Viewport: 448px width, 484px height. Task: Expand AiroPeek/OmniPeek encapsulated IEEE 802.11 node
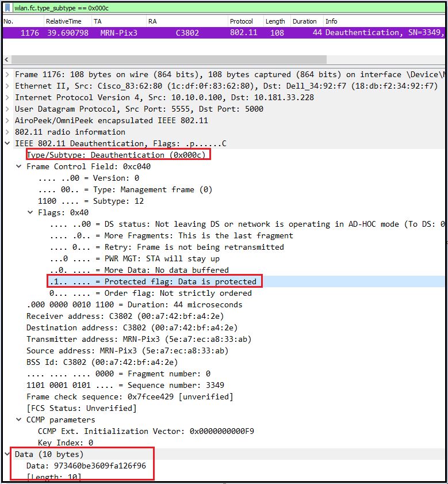7,120
